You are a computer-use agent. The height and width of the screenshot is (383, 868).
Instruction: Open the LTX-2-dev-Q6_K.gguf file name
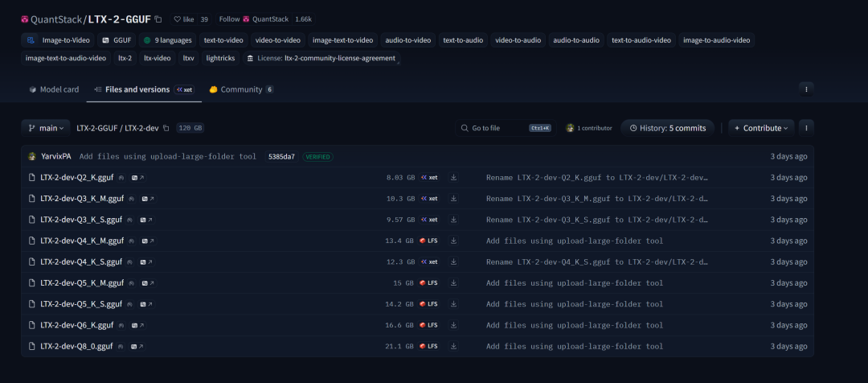tap(77, 325)
